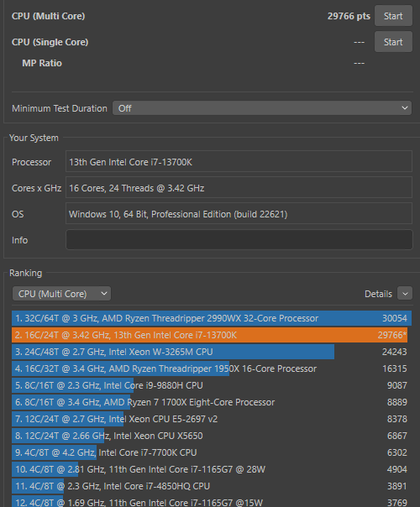Click the OS field showing Windows 10
The width and height of the screenshot is (420, 507).
(239, 214)
